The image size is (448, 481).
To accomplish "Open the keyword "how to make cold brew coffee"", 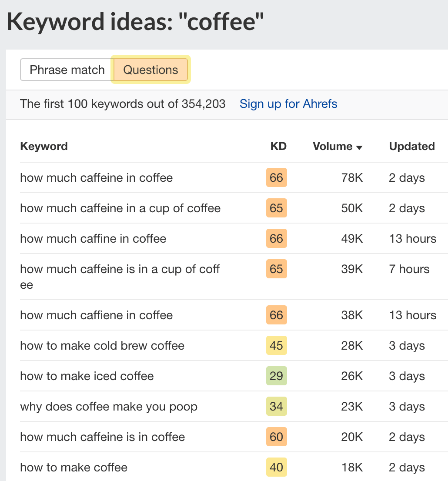I will [102, 345].
